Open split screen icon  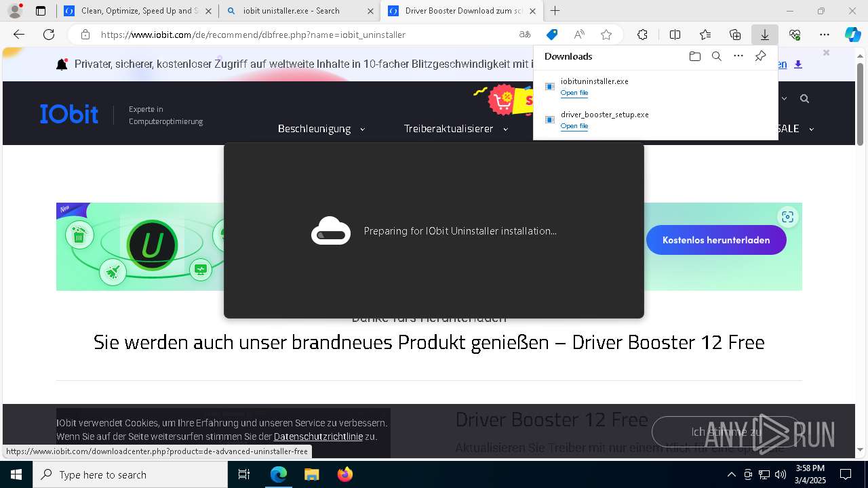[x=675, y=35]
